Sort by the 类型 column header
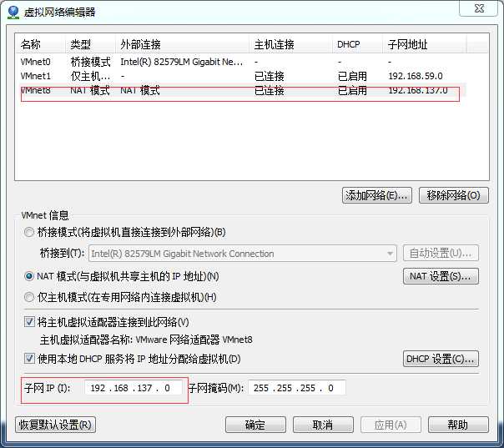Viewport: 504px width, 448px height. 90,44
